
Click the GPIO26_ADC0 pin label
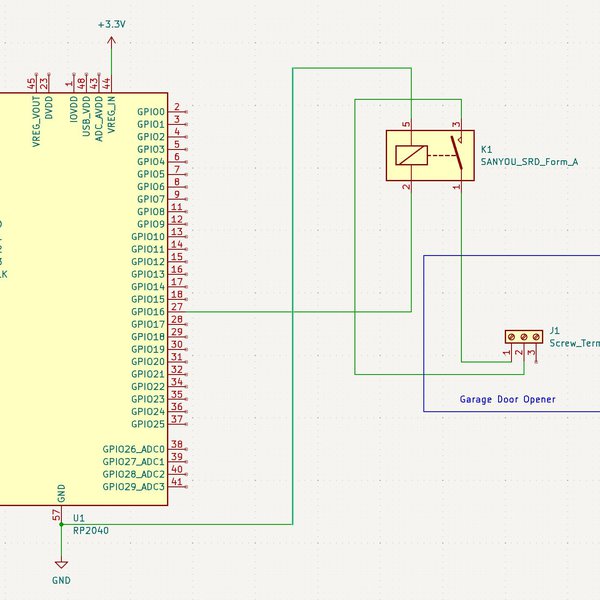tap(134, 449)
